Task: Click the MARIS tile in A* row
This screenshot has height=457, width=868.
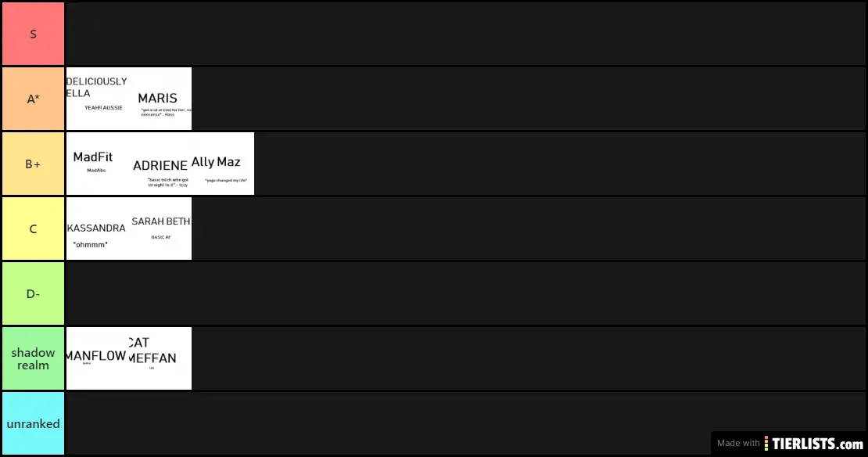Action: 160,99
